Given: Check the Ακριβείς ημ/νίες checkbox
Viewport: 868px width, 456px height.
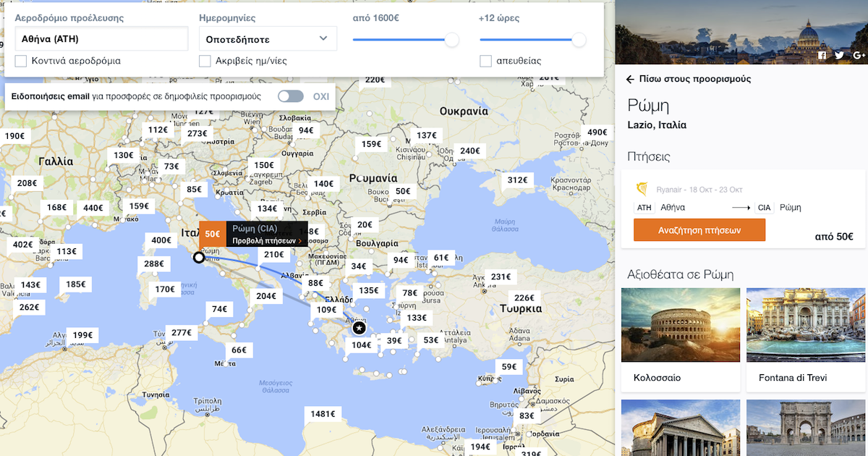Looking at the screenshot, I should pyautogui.click(x=205, y=61).
